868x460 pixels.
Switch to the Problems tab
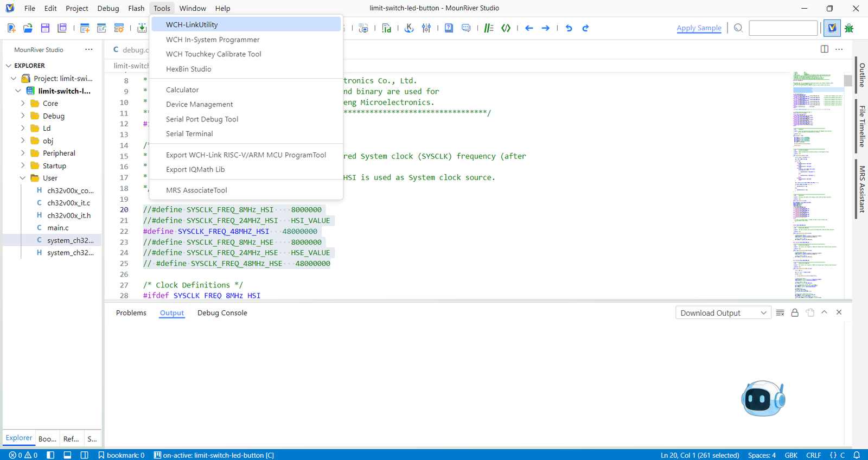click(131, 313)
